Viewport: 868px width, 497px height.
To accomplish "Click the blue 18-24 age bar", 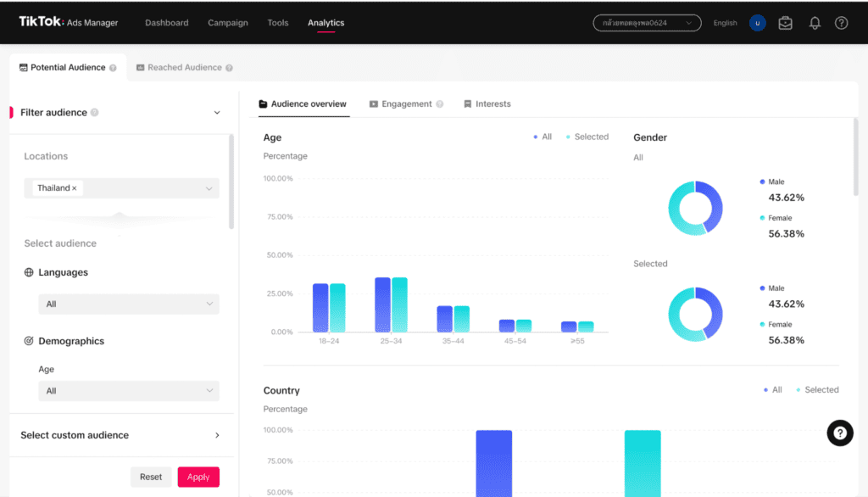I will (320, 308).
